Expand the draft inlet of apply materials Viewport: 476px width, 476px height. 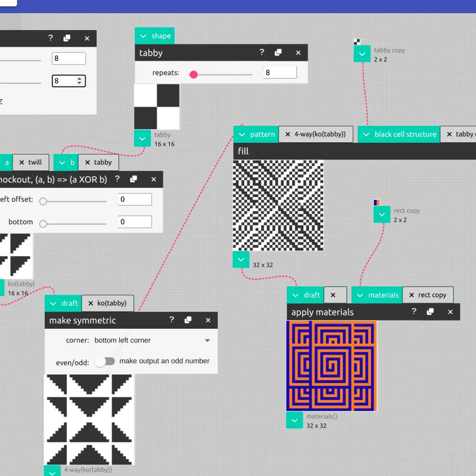coord(305,295)
